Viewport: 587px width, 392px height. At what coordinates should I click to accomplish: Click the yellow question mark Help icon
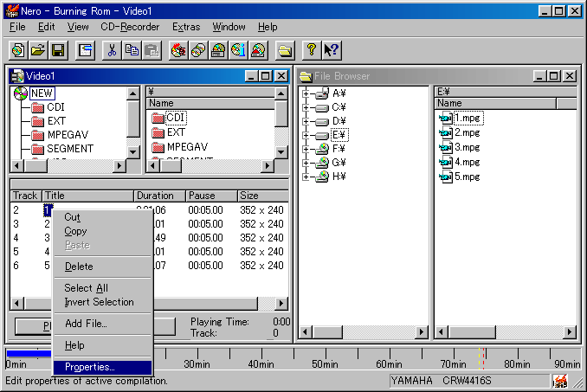tap(312, 50)
